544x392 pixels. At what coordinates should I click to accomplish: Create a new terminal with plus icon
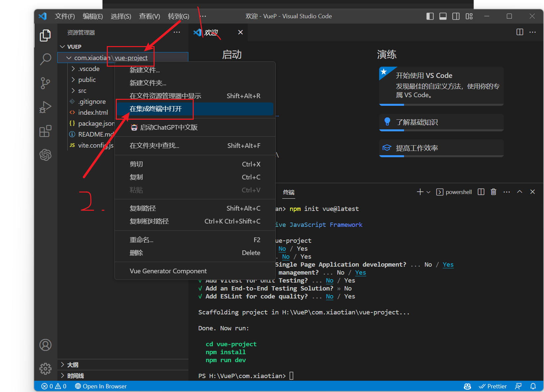[420, 192]
